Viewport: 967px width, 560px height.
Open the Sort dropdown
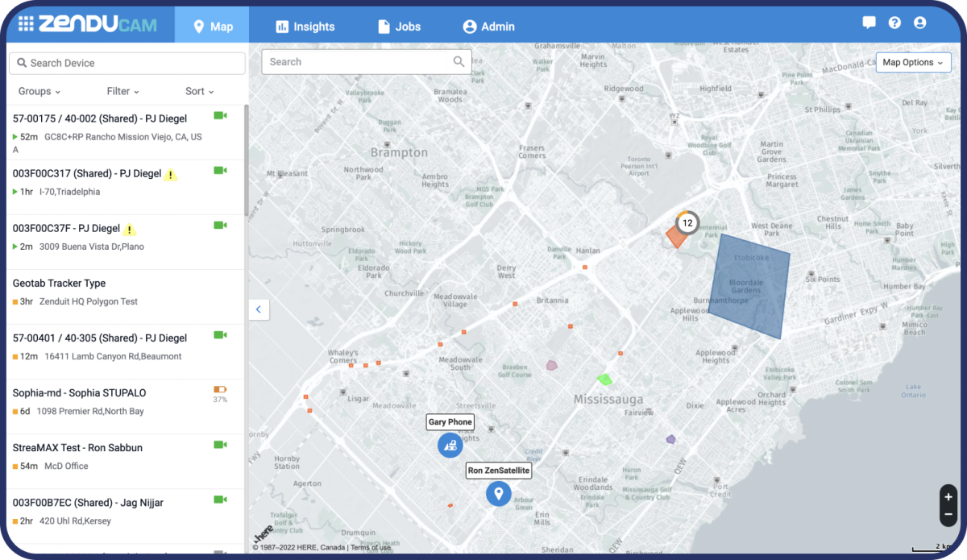click(x=198, y=91)
